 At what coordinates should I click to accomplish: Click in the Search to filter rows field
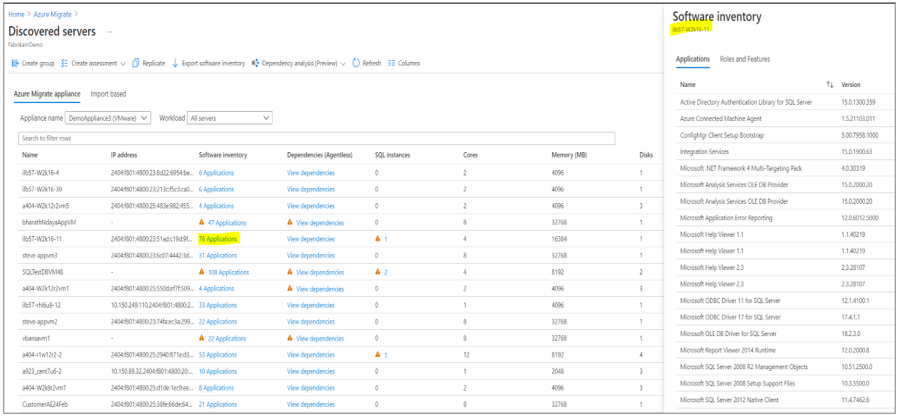(316, 138)
